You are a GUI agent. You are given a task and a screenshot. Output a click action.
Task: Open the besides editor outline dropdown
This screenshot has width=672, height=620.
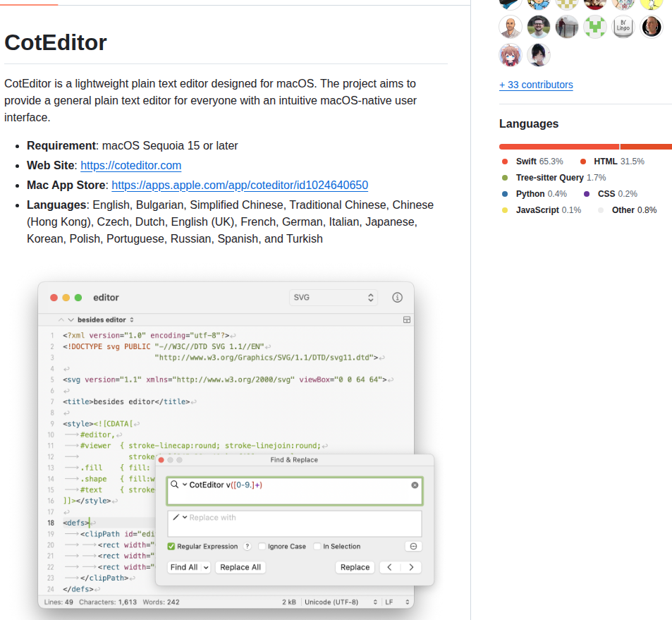pos(106,320)
